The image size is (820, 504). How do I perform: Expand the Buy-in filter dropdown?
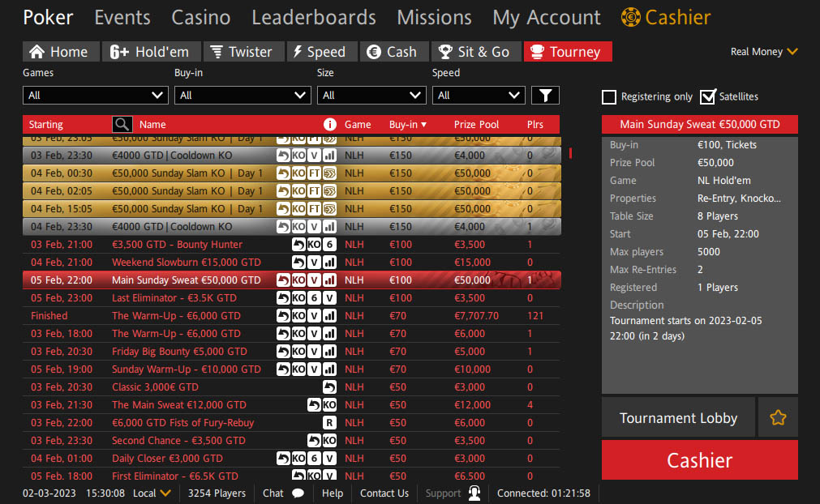[x=243, y=96]
